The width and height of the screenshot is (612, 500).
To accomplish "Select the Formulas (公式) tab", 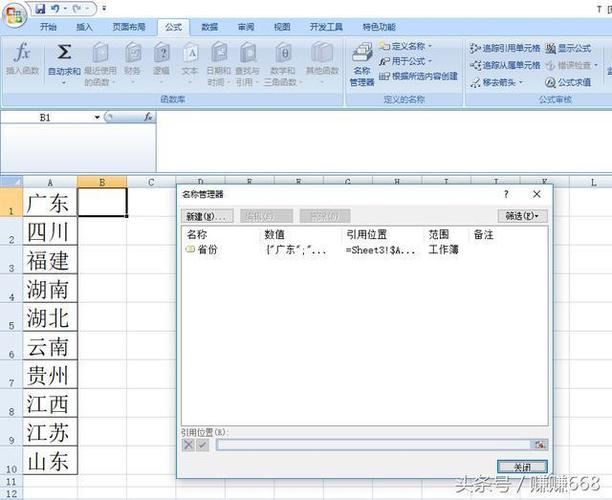I will [x=173, y=27].
